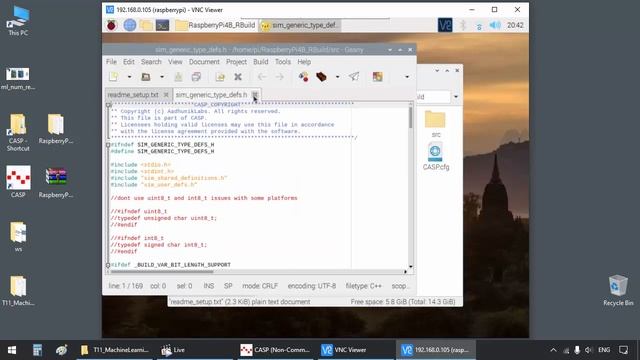The image size is (640, 360).
Task: Launch the terminal from Pi panel
Action: tap(162, 25)
